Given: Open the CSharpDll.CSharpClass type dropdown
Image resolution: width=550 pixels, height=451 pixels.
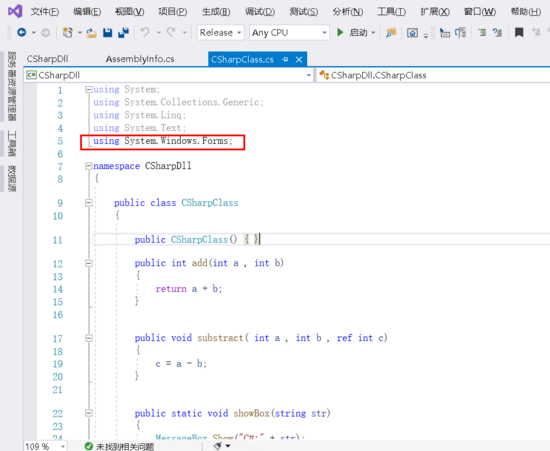Looking at the screenshot, I should tap(433, 75).
